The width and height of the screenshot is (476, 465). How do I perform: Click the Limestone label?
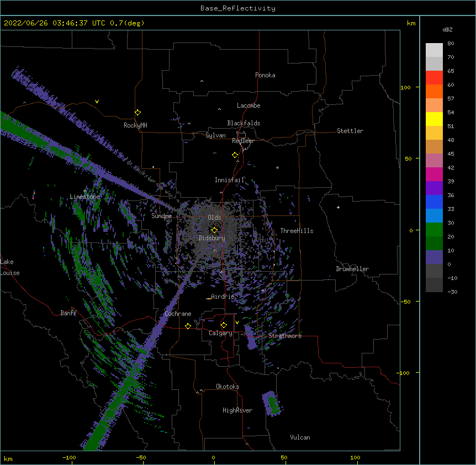click(84, 197)
